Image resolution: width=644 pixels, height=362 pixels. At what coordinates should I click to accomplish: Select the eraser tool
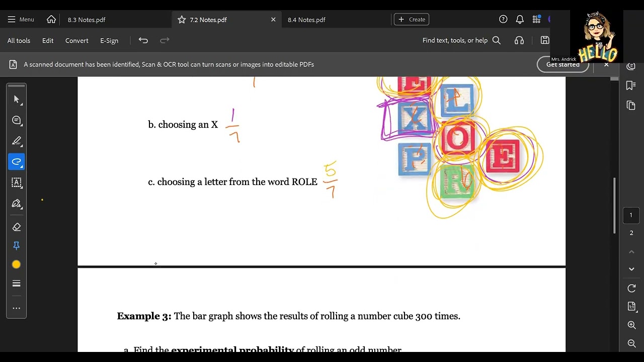point(17,227)
